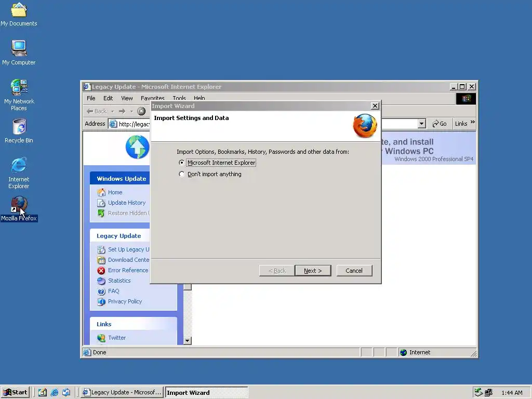Open the Favorites menu in Internet Explorer

152,98
